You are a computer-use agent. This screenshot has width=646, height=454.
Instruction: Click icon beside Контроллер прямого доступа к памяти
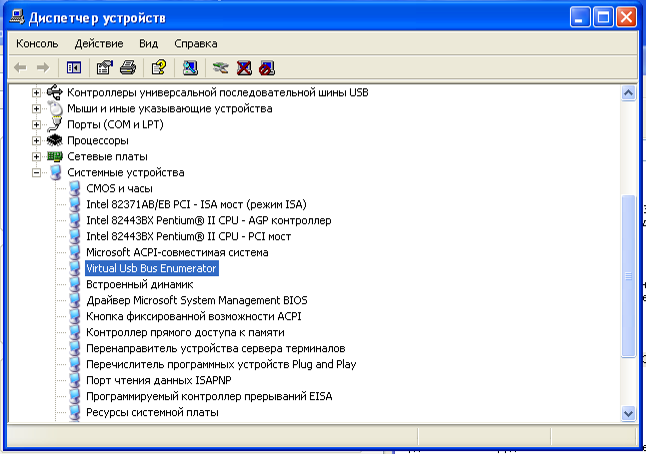[x=75, y=332]
